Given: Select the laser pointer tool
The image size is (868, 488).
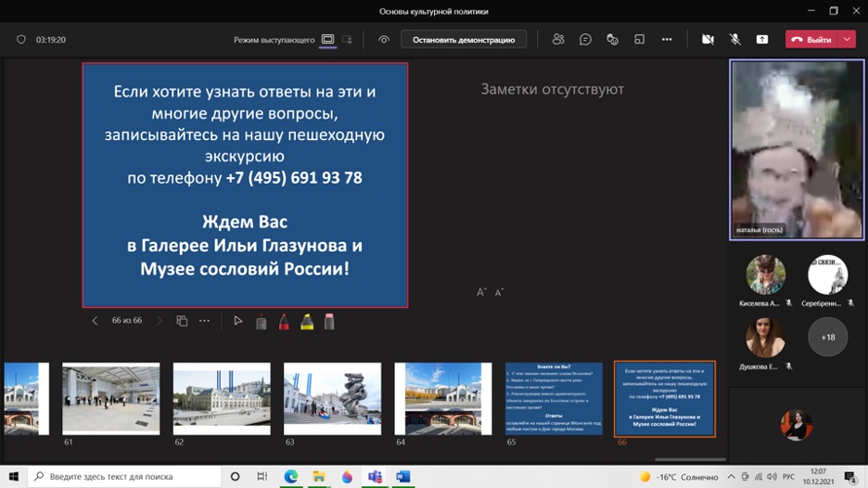Looking at the screenshot, I should (x=262, y=322).
